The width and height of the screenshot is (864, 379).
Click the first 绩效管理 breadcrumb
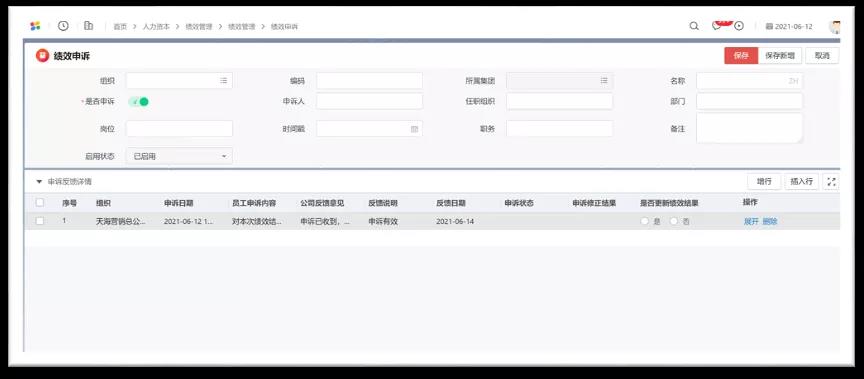tap(199, 26)
